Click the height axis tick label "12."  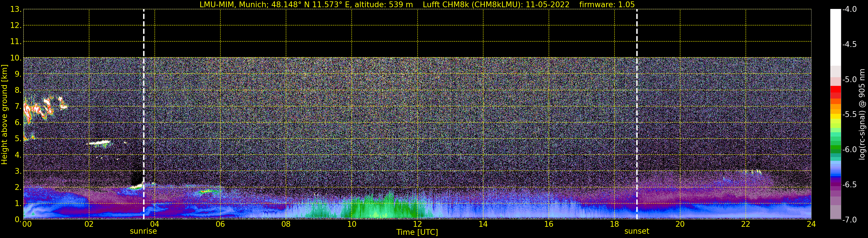(x=16, y=25)
